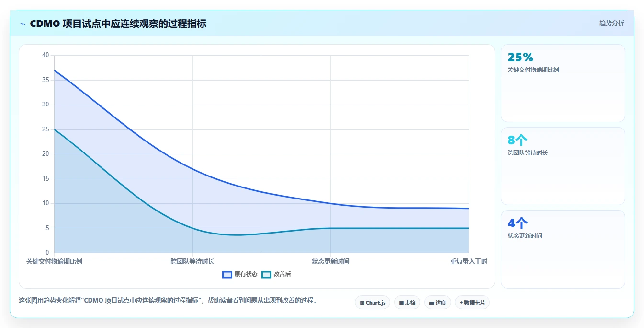This screenshot has height=328, width=644.
Task: Click the description text below the chart
Action: pos(168,301)
